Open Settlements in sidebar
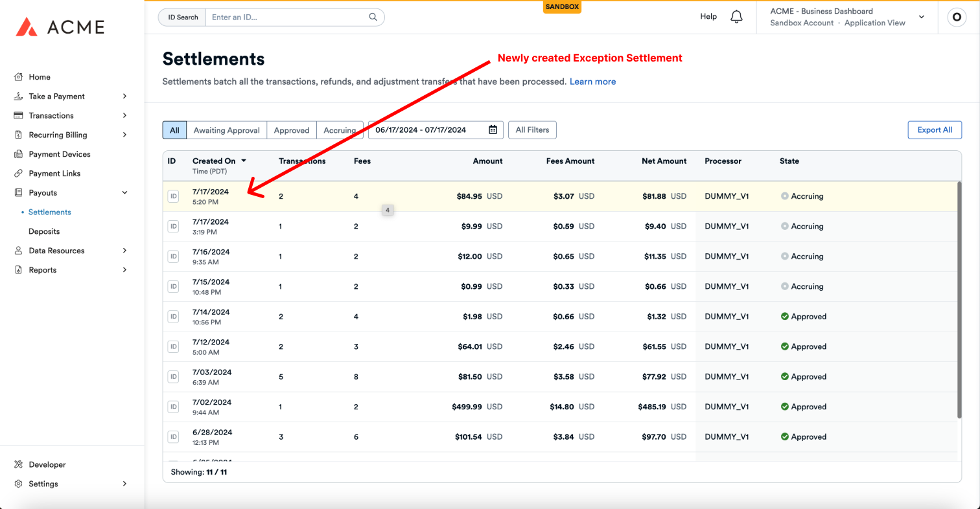The width and height of the screenshot is (980, 509). pos(50,212)
